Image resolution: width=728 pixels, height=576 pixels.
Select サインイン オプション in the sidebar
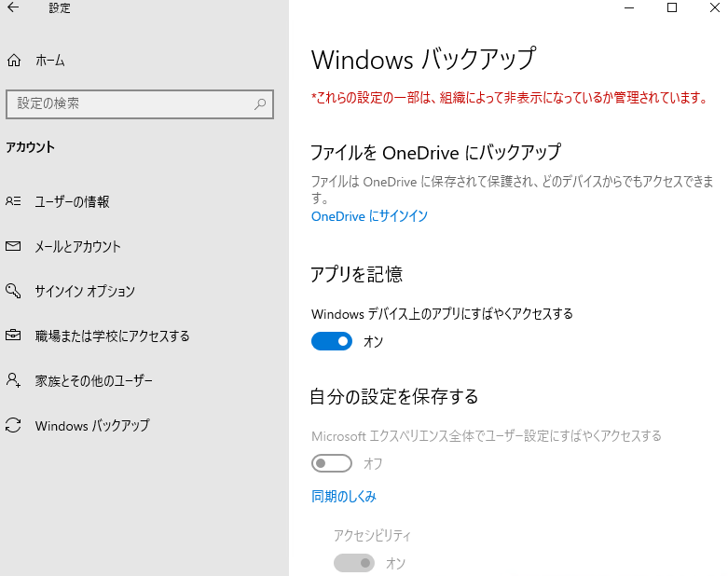[x=85, y=291]
